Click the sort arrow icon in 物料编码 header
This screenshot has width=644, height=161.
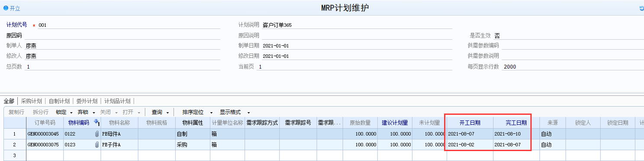pyautogui.click(x=97, y=123)
